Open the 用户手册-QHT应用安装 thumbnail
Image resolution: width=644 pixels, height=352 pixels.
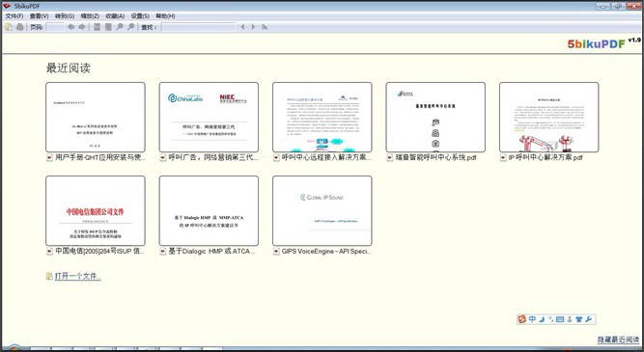(96, 118)
